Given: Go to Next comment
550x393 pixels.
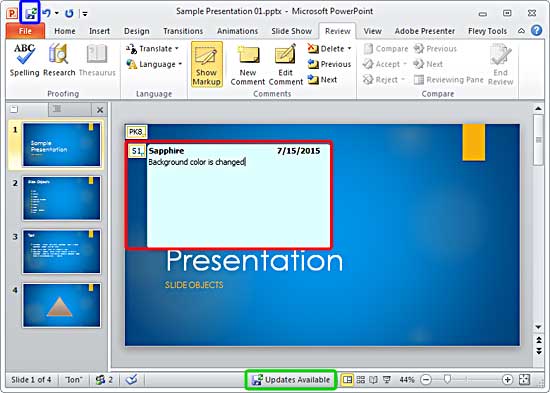Looking at the screenshot, I should (x=322, y=80).
